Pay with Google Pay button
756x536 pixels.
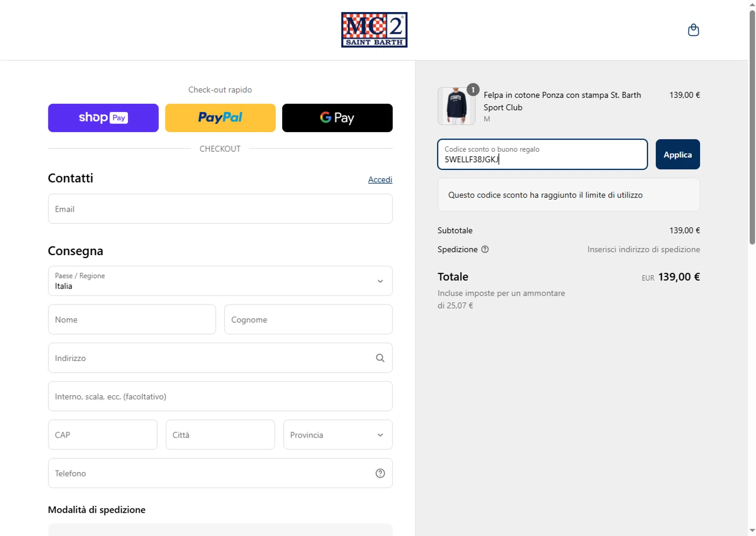tap(337, 118)
